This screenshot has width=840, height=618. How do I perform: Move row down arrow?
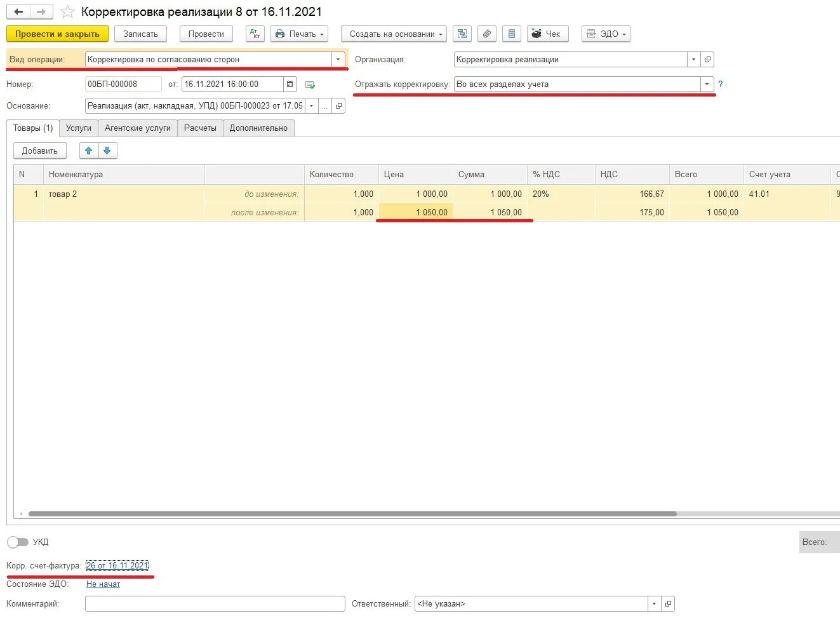click(x=107, y=151)
